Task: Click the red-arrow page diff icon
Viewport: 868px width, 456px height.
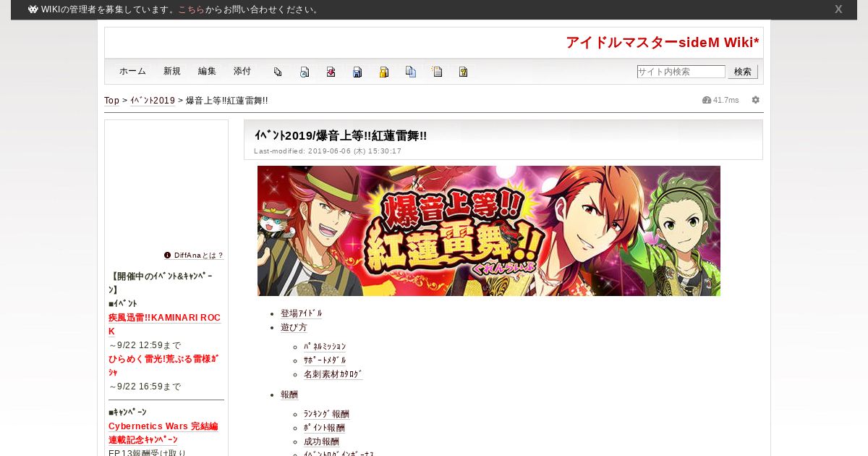Action: pos(331,72)
